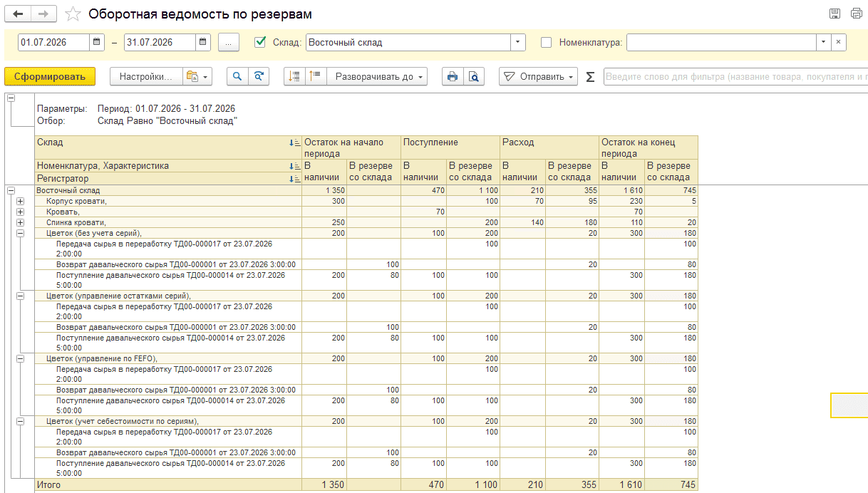Open the Отправить menu
Screen dimensions: 868x493
538,77
